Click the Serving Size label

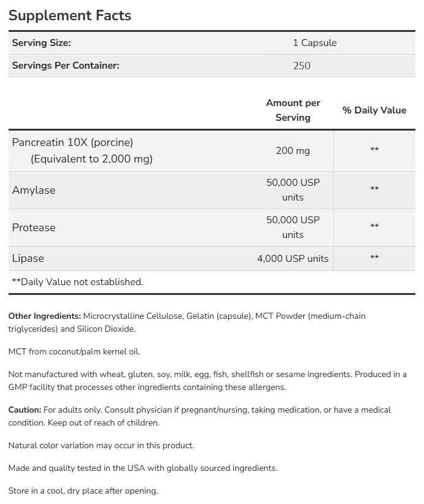coord(42,43)
